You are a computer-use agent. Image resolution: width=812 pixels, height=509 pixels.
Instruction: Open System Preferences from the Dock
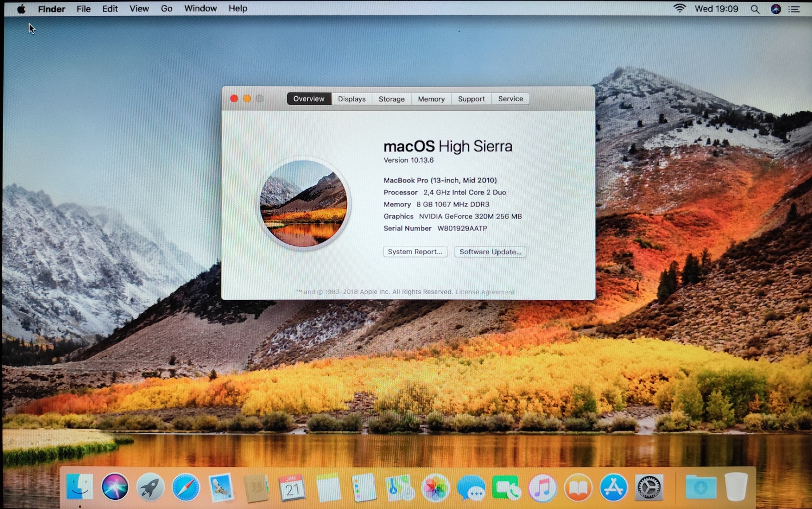[x=649, y=487]
